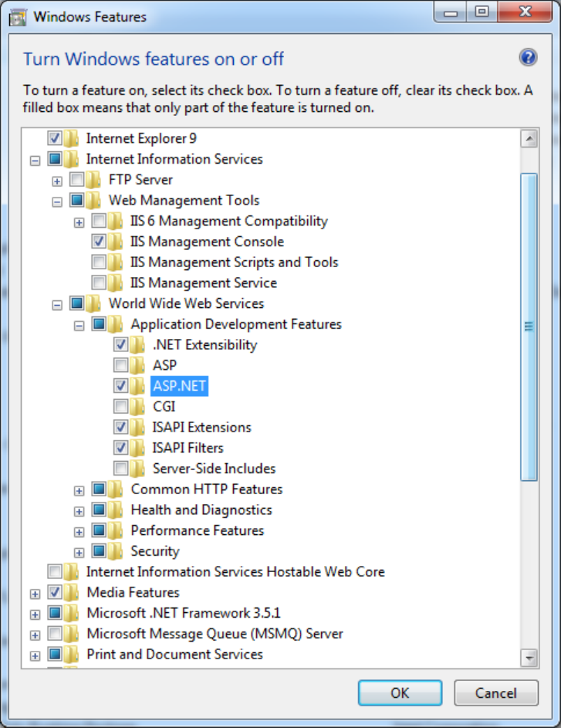Click folder icon next to IIS Management Console

[x=115, y=242]
